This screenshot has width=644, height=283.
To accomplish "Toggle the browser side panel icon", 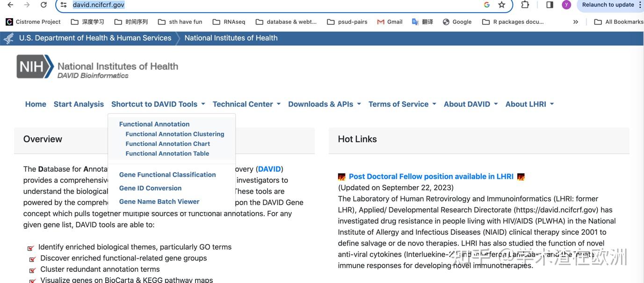I will click(x=550, y=5).
